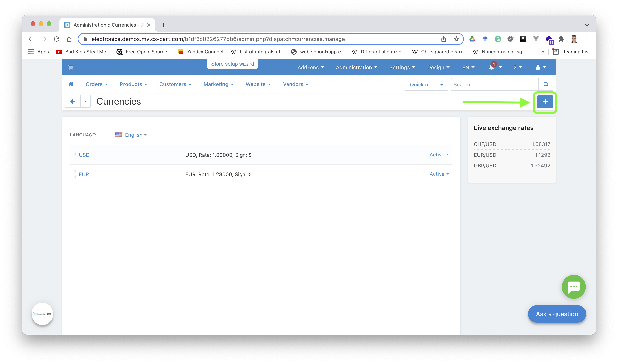The image size is (618, 364).
Task: Click the EN language selector
Action: pyautogui.click(x=467, y=67)
